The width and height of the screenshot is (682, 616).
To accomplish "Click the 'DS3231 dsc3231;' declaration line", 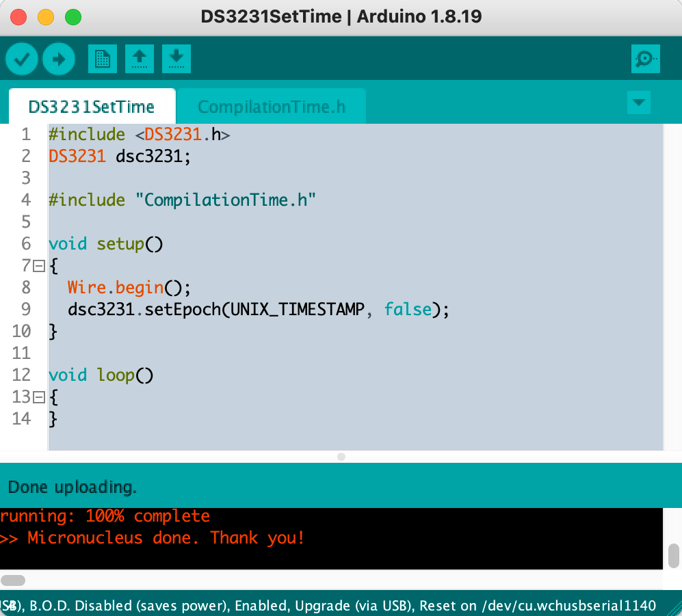I will click(120, 156).
